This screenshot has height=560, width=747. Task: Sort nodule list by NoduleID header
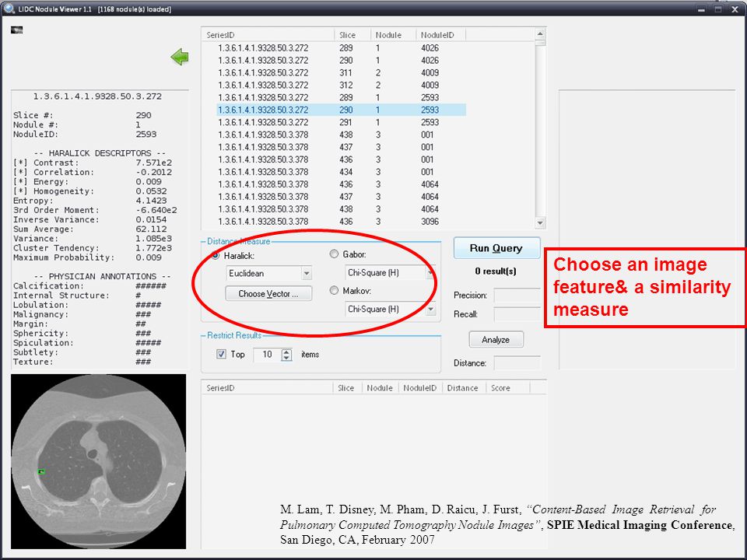click(x=440, y=35)
